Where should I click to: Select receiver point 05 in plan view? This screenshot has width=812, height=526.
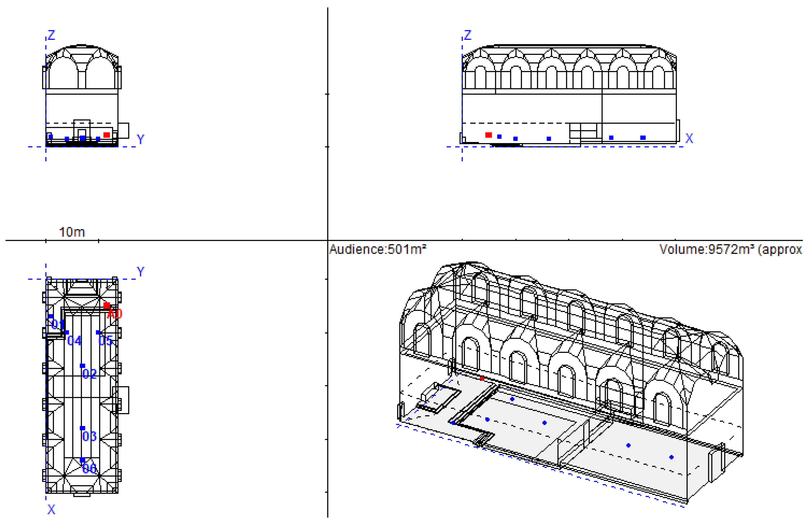pyautogui.click(x=98, y=332)
